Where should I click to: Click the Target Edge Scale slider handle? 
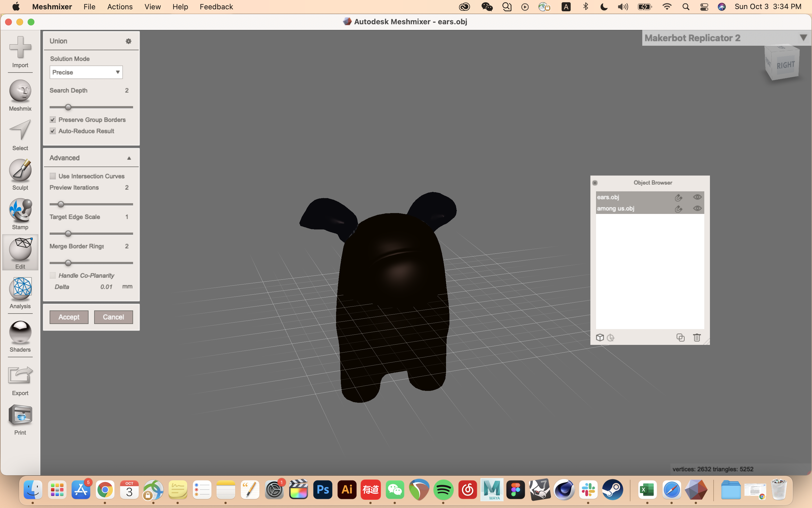point(68,234)
